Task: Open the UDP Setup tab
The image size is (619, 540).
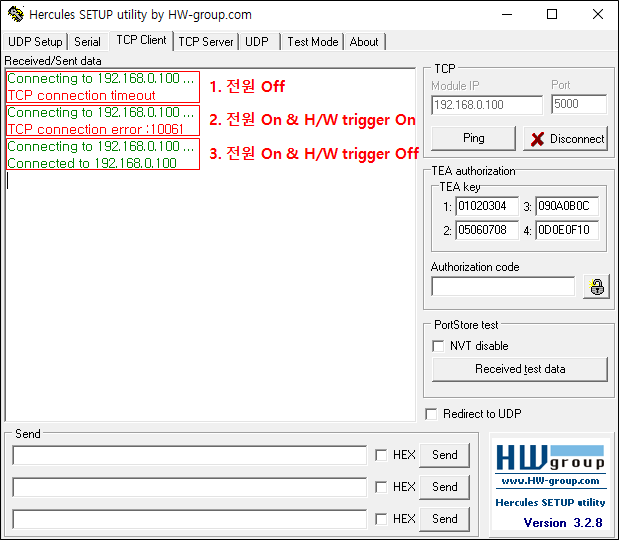Action: (35, 42)
